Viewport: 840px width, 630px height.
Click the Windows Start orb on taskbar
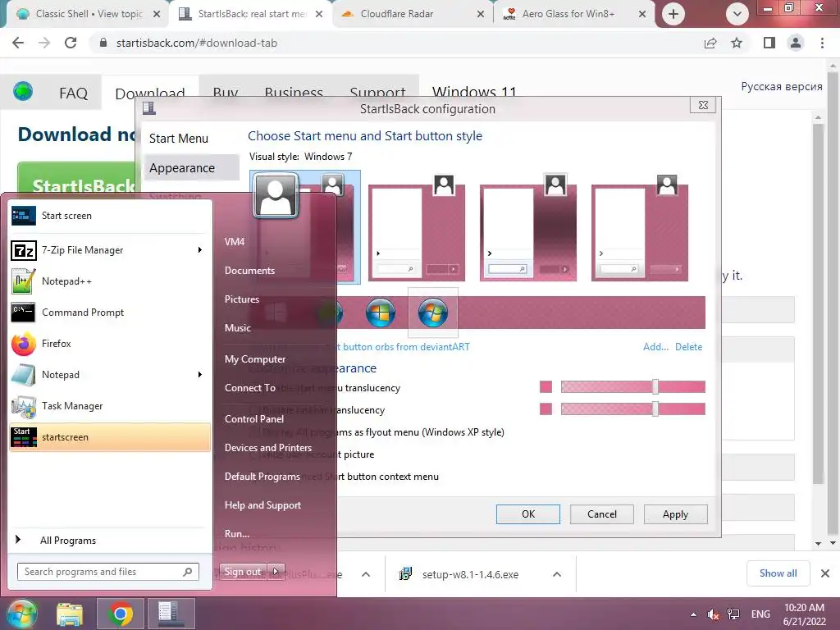(21, 614)
